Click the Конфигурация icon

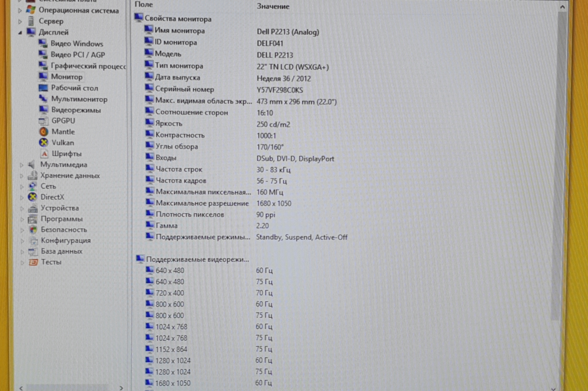point(33,240)
